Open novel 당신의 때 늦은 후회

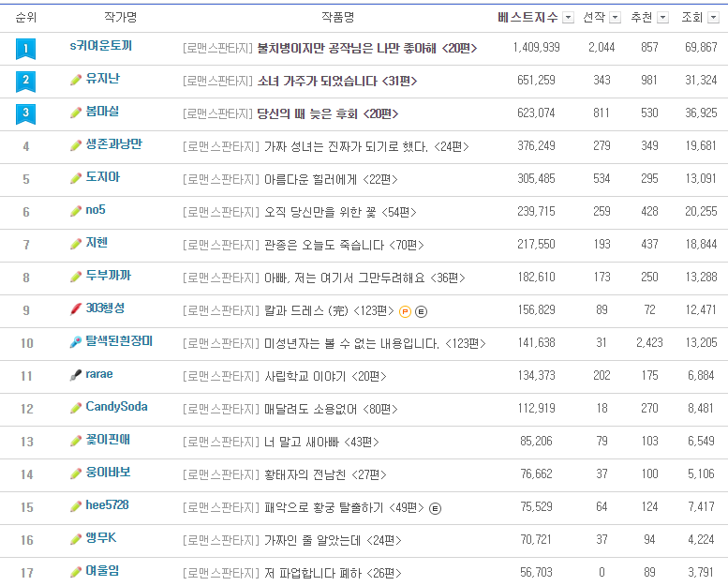click(328, 114)
